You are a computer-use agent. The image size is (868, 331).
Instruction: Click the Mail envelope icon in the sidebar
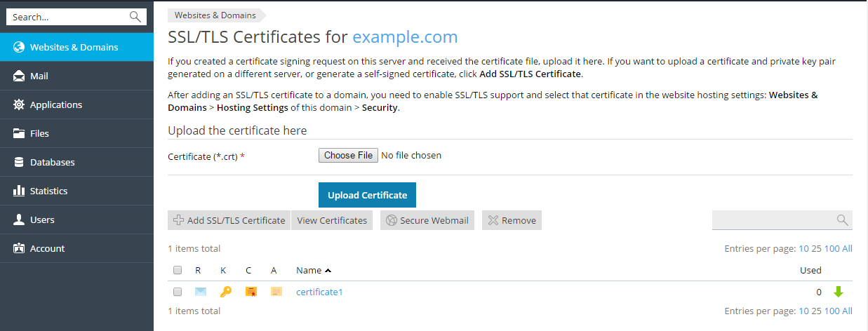[19, 76]
